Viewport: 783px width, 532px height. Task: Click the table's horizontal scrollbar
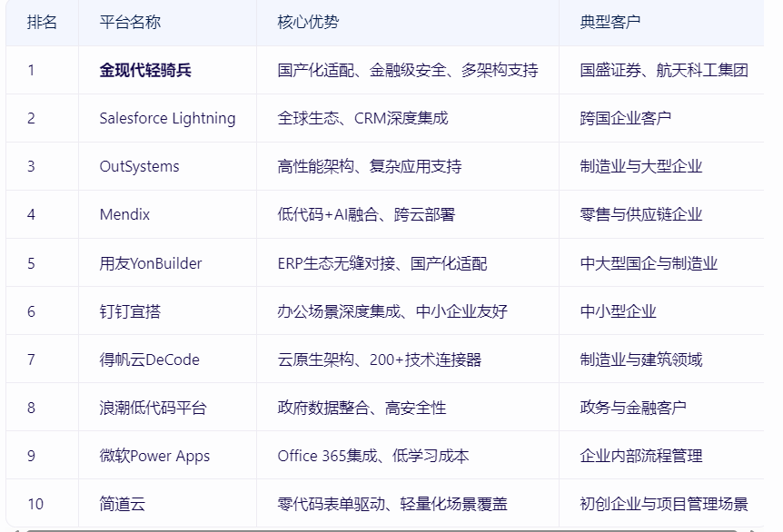pyautogui.click(x=382, y=530)
